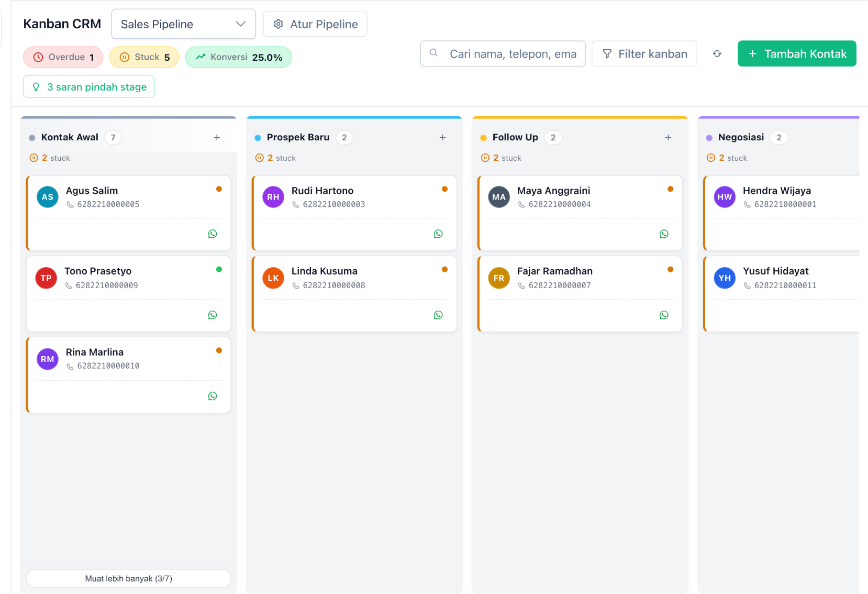The image size is (868, 594).
Task: Click phone number 6282210000009
Action: click(x=107, y=285)
